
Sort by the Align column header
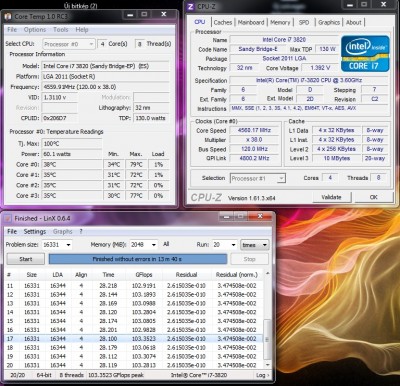click(x=81, y=275)
